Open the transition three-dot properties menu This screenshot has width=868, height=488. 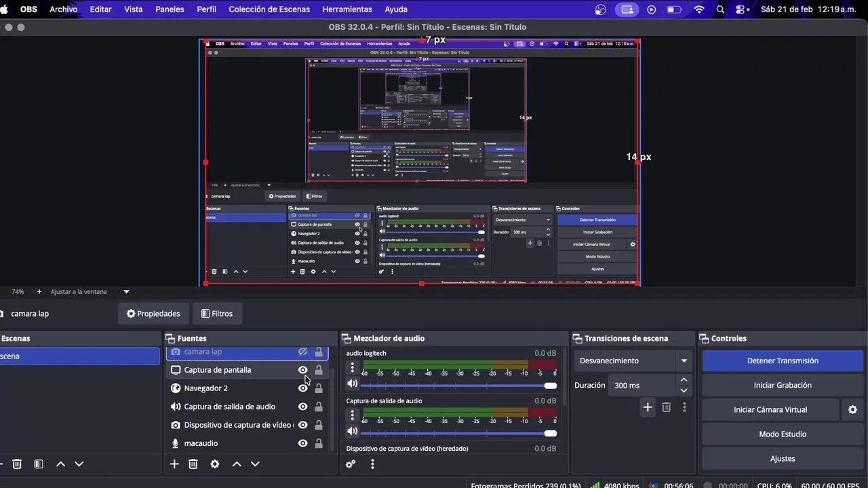[x=684, y=407]
